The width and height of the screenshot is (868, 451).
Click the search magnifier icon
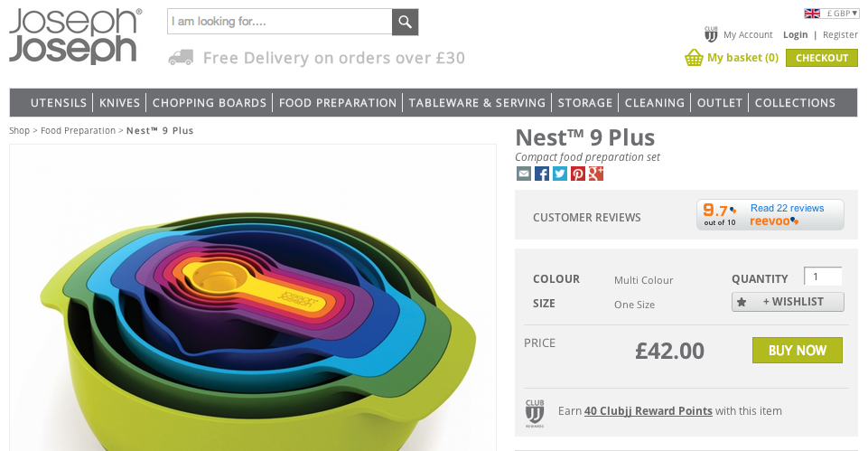(406, 22)
